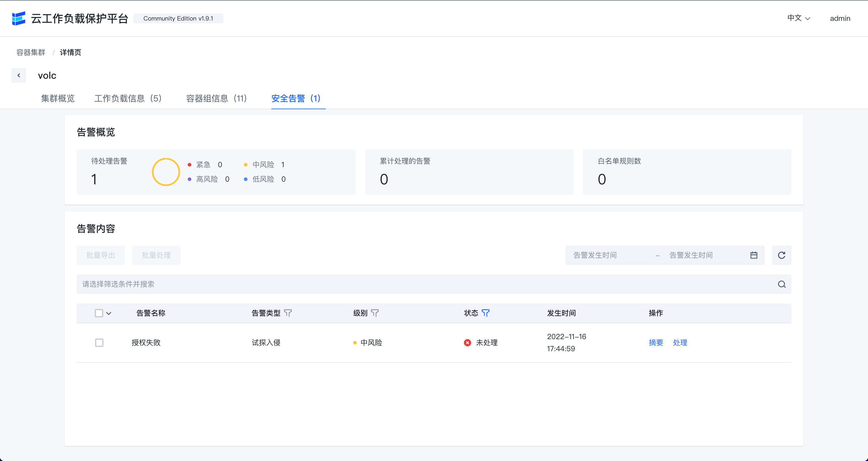Tick the checkbox for 授权失败 alert row
The width and height of the screenshot is (868, 461).
pos(99,343)
